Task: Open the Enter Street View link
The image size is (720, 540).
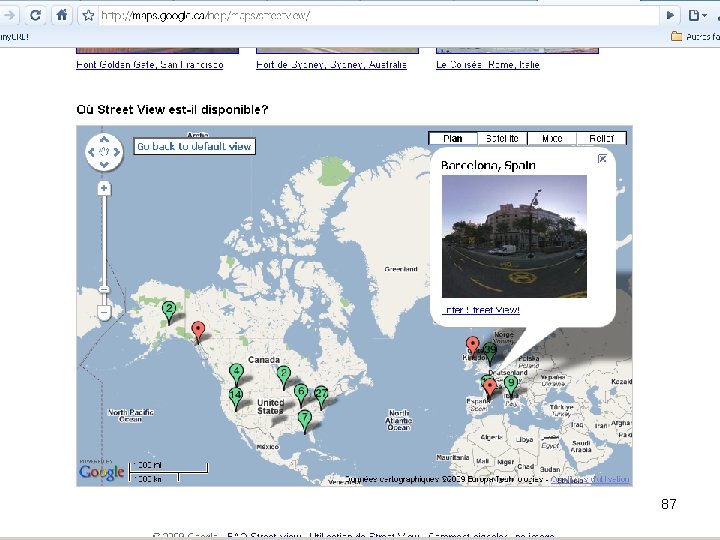Action: pyautogui.click(x=481, y=310)
